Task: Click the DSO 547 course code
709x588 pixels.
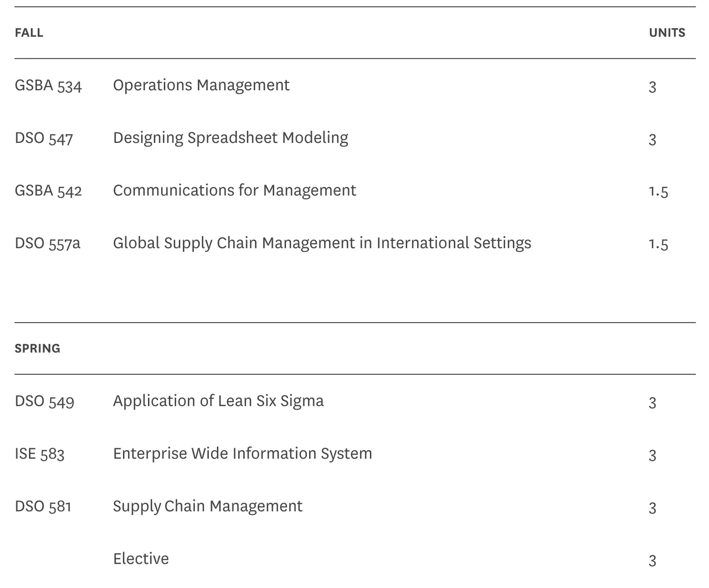Action: (x=44, y=138)
